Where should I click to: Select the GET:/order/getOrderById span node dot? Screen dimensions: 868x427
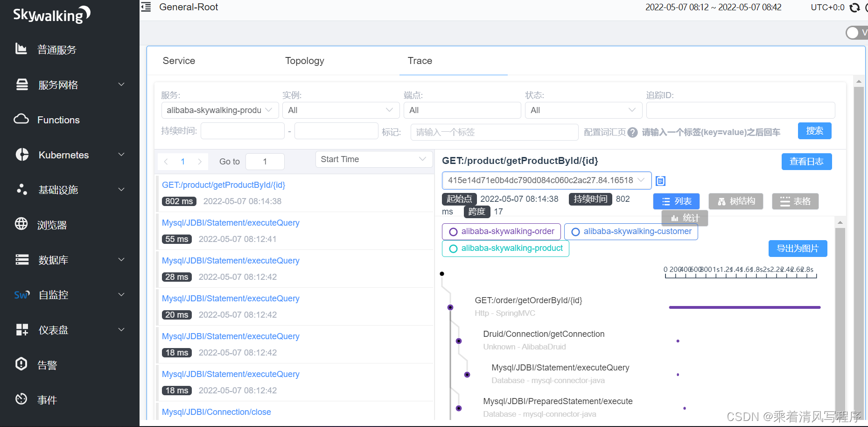(450, 307)
